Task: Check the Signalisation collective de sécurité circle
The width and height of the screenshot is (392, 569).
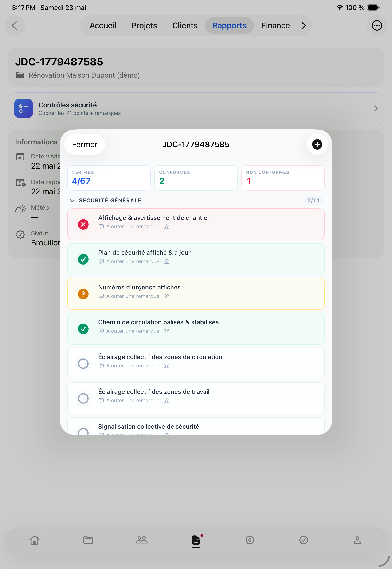Action: pyautogui.click(x=83, y=431)
